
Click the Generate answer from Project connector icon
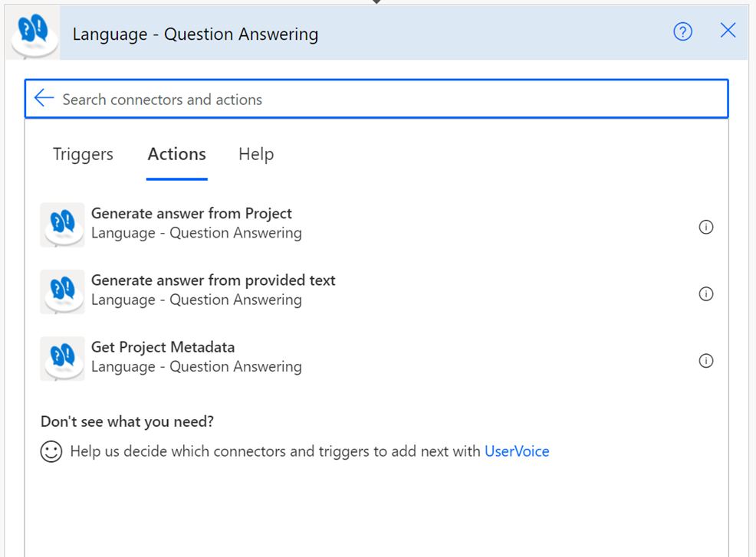pyautogui.click(x=62, y=225)
